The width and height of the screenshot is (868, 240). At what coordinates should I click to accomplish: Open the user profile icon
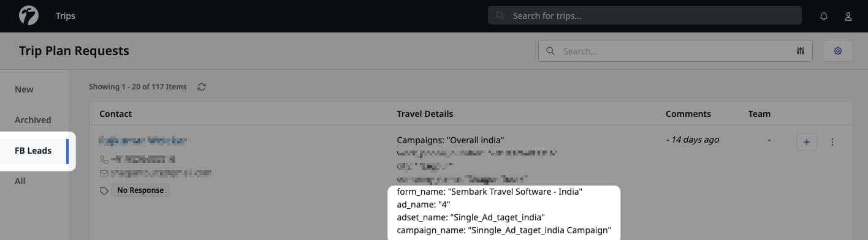[848, 16]
